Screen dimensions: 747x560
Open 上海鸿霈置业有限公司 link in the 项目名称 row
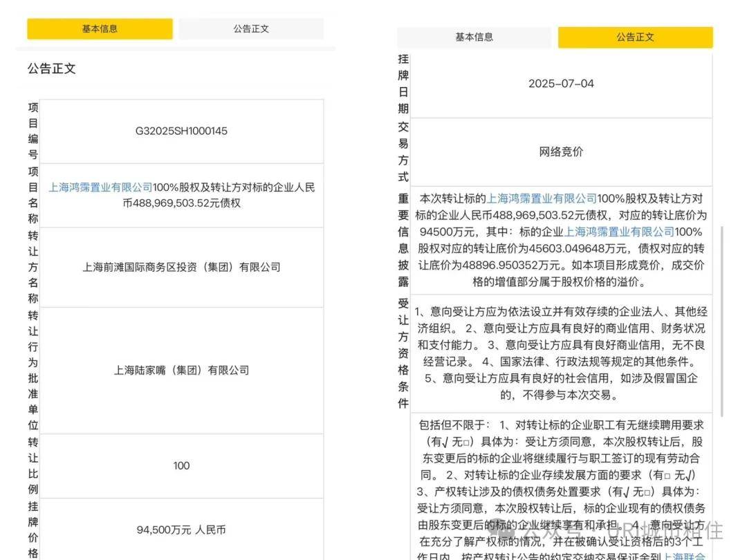(100, 187)
